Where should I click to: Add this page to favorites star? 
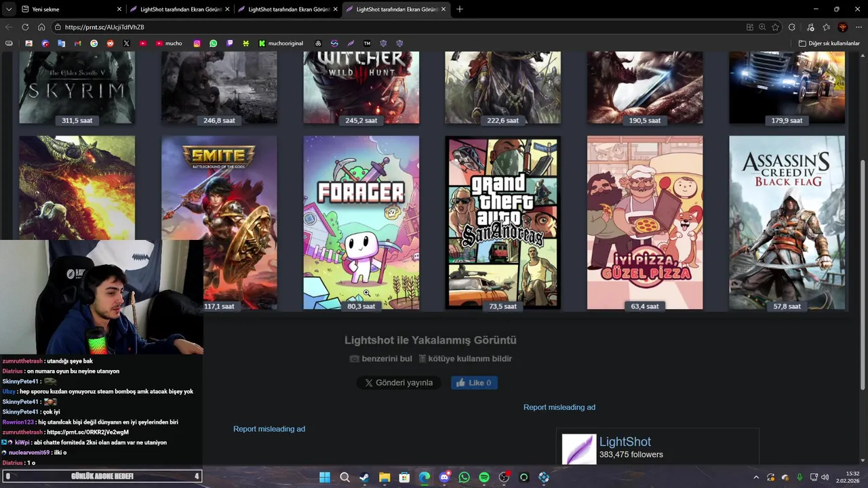pyautogui.click(x=775, y=27)
